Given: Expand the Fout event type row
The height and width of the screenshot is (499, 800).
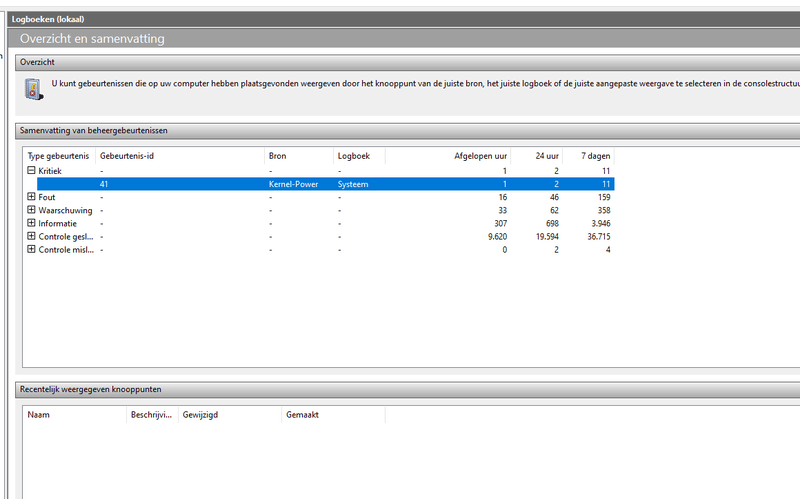Looking at the screenshot, I should click(31, 196).
